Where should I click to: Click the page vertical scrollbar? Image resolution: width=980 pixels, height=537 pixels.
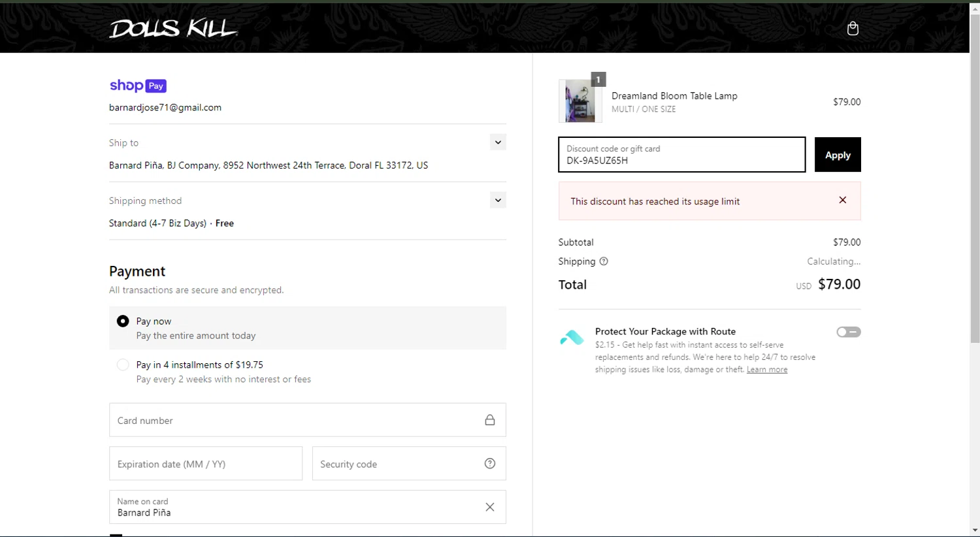click(x=975, y=178)
